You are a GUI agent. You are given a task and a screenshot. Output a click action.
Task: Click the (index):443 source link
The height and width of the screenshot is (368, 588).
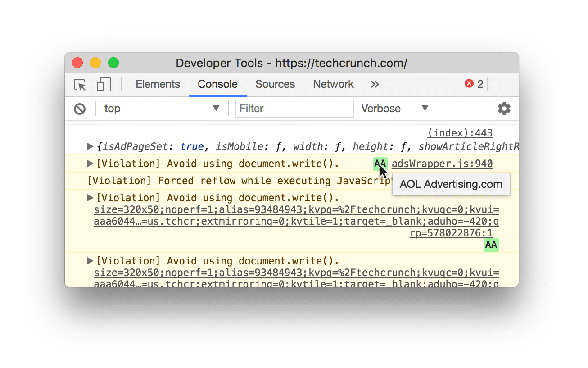[x=460, y=133]
